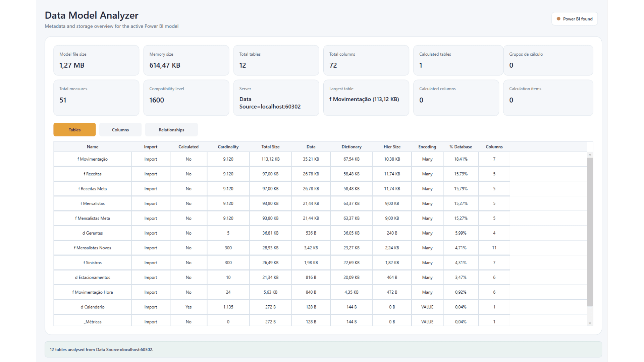This screenshot has width=644, height=362.
Task: Sort by the Name column header
Action: coord(93,147)
